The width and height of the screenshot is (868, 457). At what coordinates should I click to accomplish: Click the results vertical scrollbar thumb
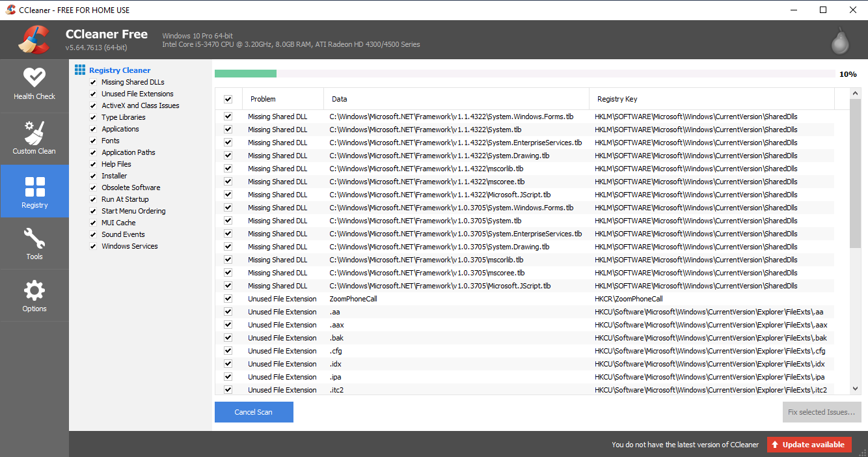coord(856,174)
